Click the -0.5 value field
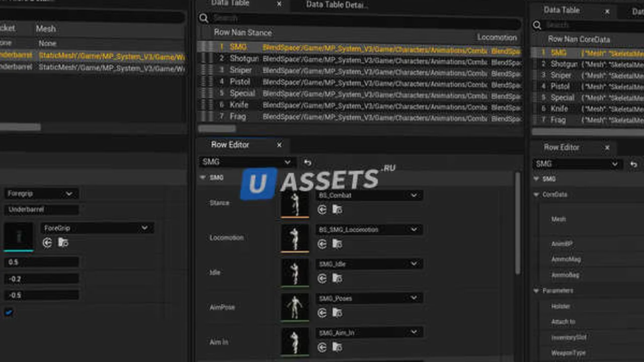 coord(41,295)
